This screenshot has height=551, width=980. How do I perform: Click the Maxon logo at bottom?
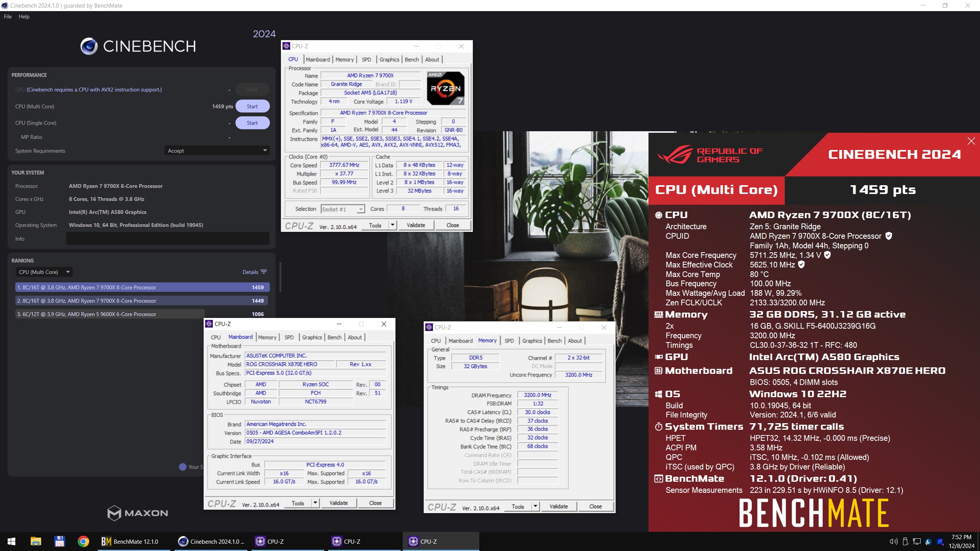pyautogui.click(x=137, y=513)
